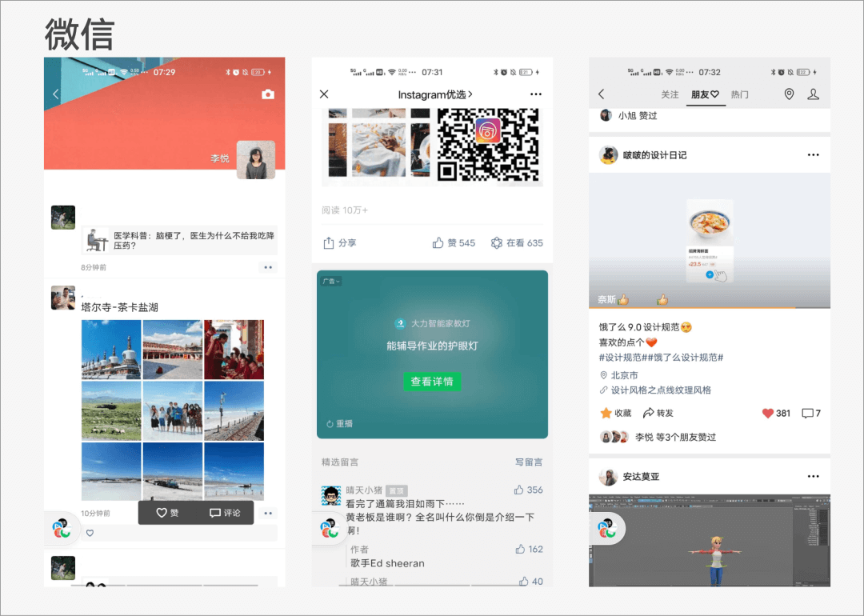View the group photo on the salt lake

tap(173, 411)
